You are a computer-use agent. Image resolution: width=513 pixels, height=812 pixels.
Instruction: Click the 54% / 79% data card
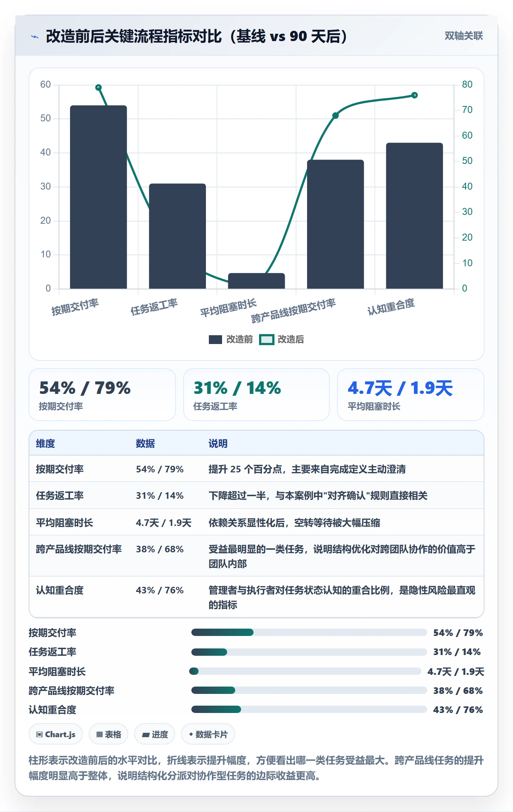pyautogui.click(x=102, y=395)
